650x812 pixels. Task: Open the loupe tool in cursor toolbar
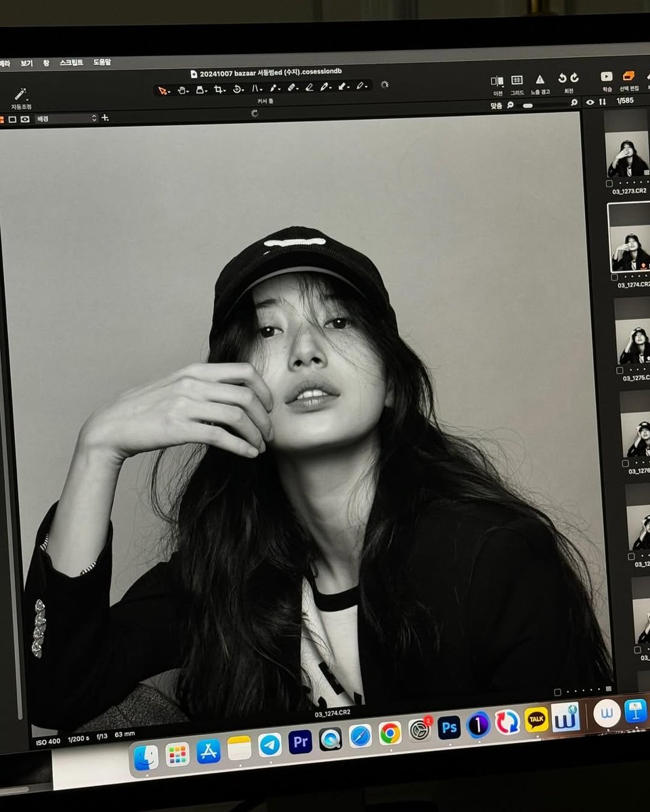point(201,89)
